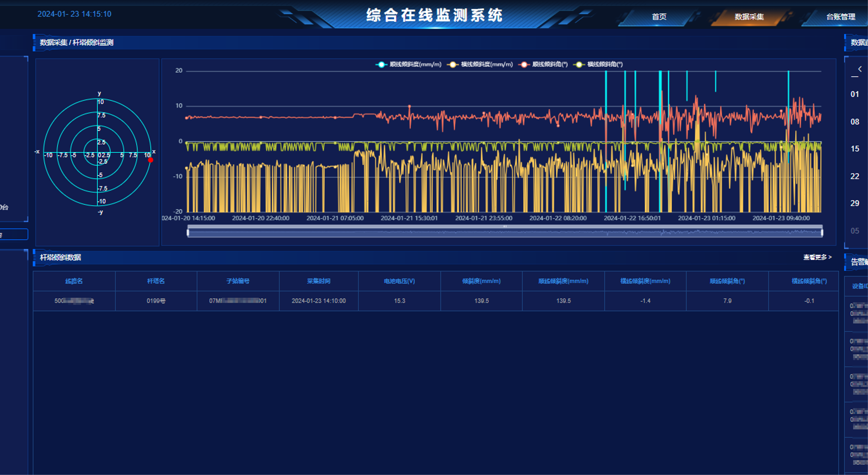The height and width of the screenshot is (475, 868).
Task: Select calendar date 01
Action: point(855,94)
